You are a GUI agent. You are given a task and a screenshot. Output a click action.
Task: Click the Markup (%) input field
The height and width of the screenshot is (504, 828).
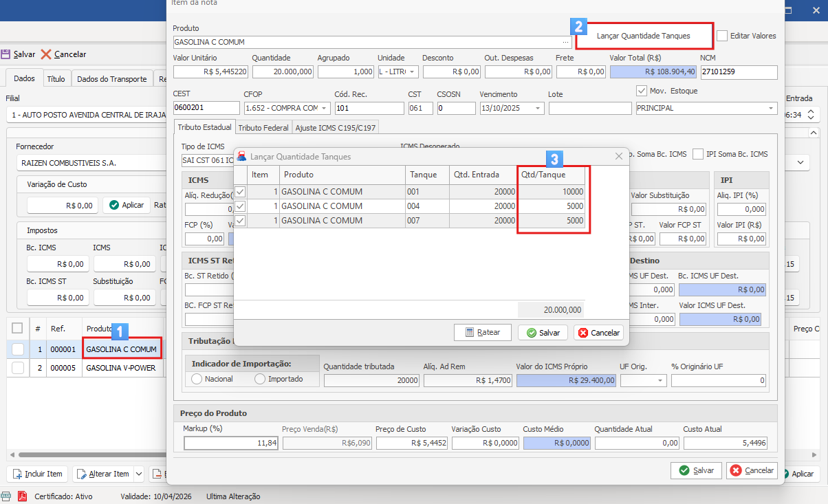coord(230,443)
